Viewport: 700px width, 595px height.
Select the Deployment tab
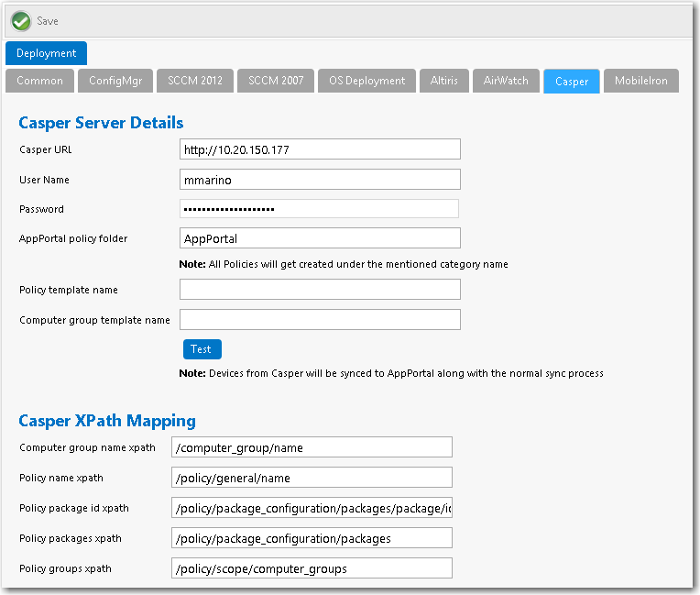click(x=46, y=53)
